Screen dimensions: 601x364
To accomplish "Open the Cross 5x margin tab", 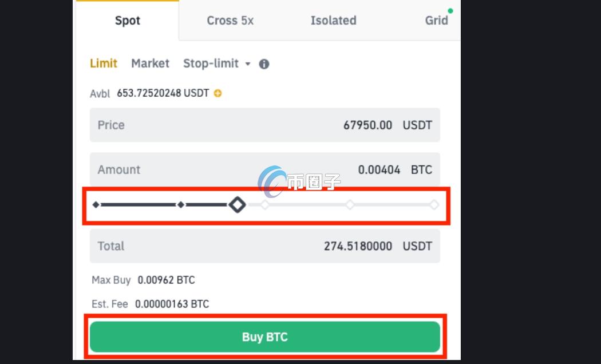I will 230,21.
